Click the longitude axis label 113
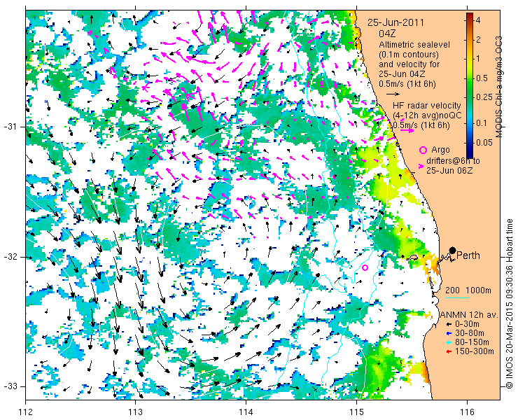 (x=135, y=412)
